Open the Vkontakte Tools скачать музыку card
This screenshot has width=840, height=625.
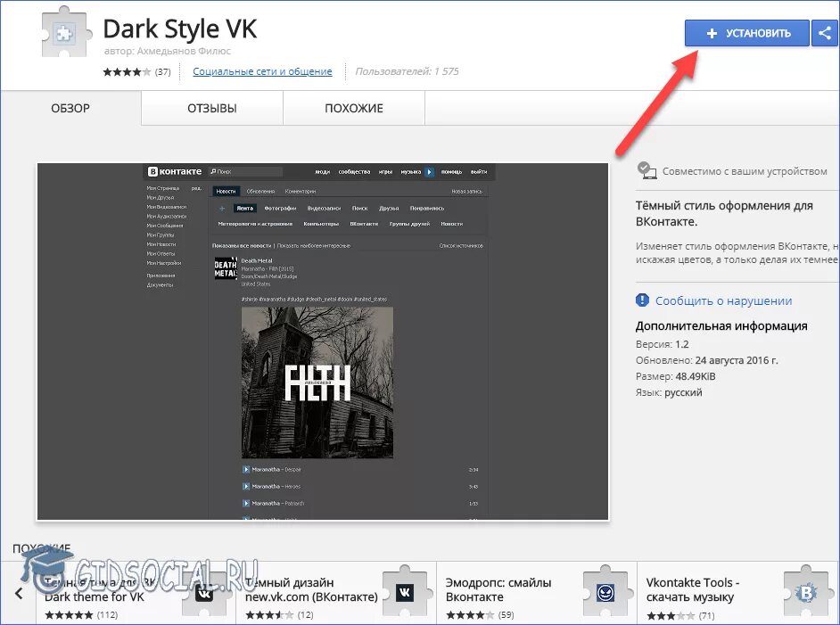coord(738,593)
